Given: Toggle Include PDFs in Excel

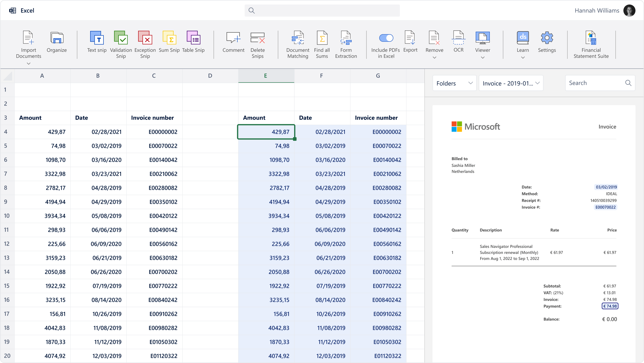Looking at the screenshot, I should 386,38.
